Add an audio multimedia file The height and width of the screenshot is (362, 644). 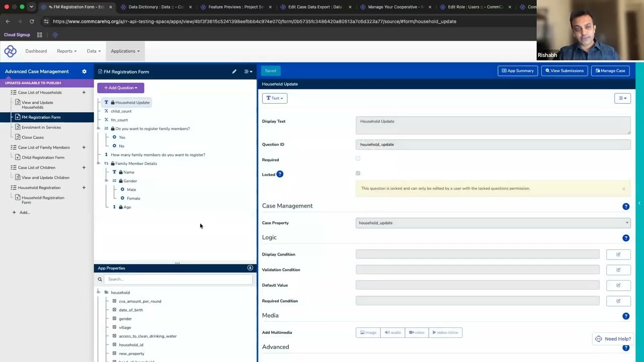click(393, 332)
